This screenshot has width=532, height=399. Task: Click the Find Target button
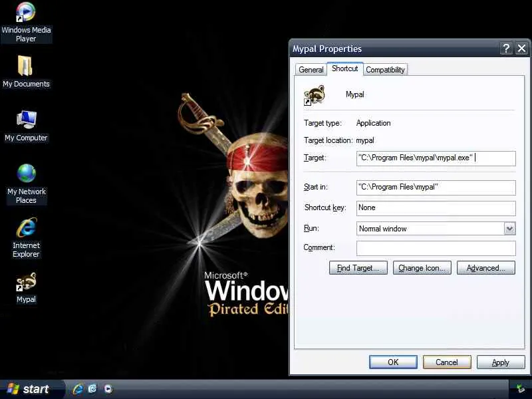click(358, 268)
